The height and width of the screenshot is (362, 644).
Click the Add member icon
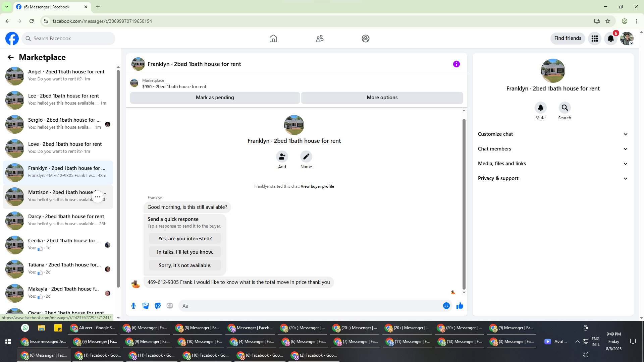point(282,157)
